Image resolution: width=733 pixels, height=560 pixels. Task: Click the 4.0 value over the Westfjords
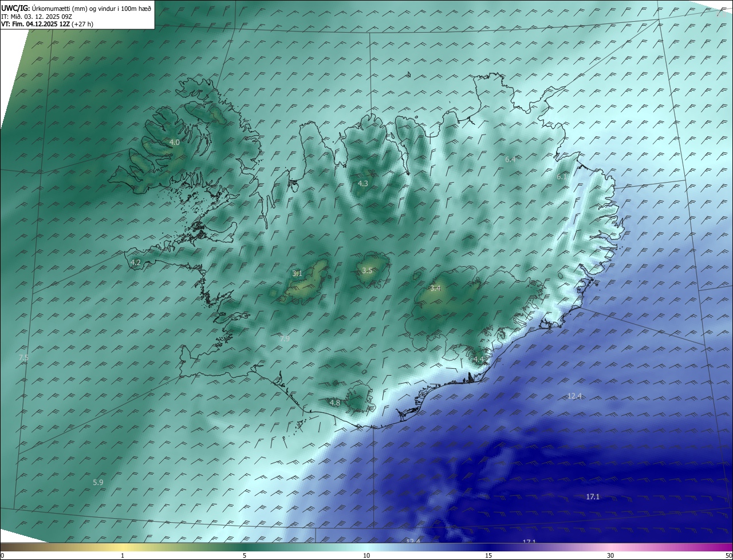175,142
